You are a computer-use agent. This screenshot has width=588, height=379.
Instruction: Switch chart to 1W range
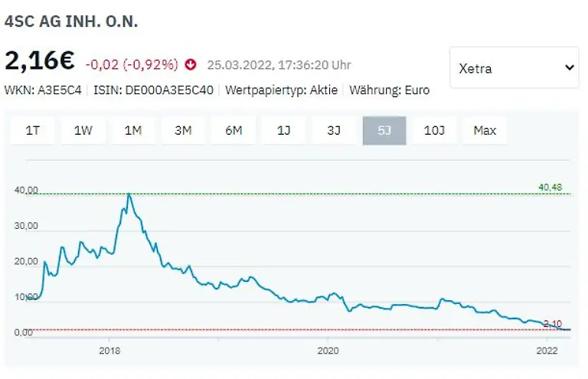83,130
